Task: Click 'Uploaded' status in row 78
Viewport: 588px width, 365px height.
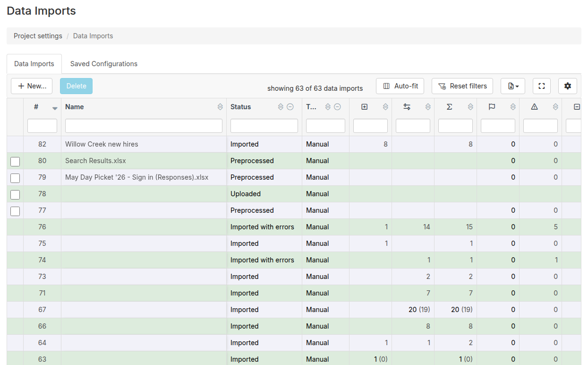Action: (246, 194)
